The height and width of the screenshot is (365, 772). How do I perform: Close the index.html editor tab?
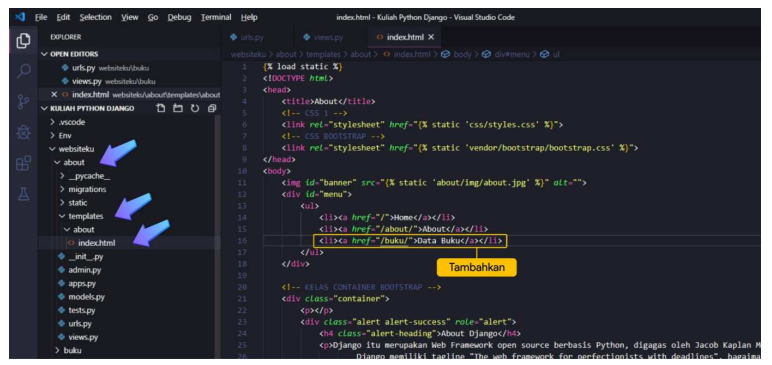pyautogui.click(x=431, y=37)
